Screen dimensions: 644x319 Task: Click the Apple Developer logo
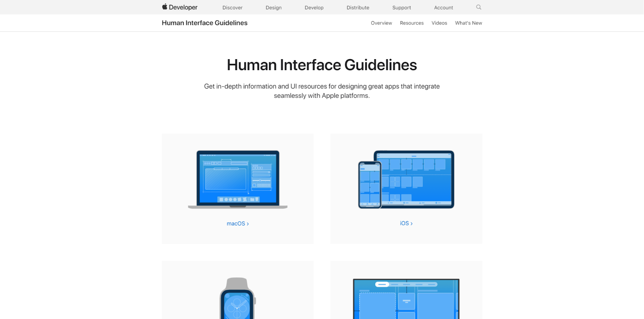pos(180,7)
